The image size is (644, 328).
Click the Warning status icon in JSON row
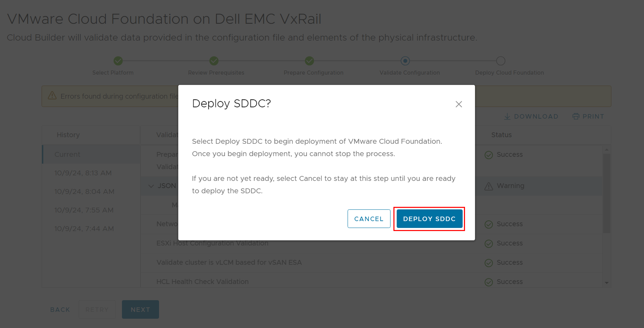pyautogui.click(x=489, y=186)
